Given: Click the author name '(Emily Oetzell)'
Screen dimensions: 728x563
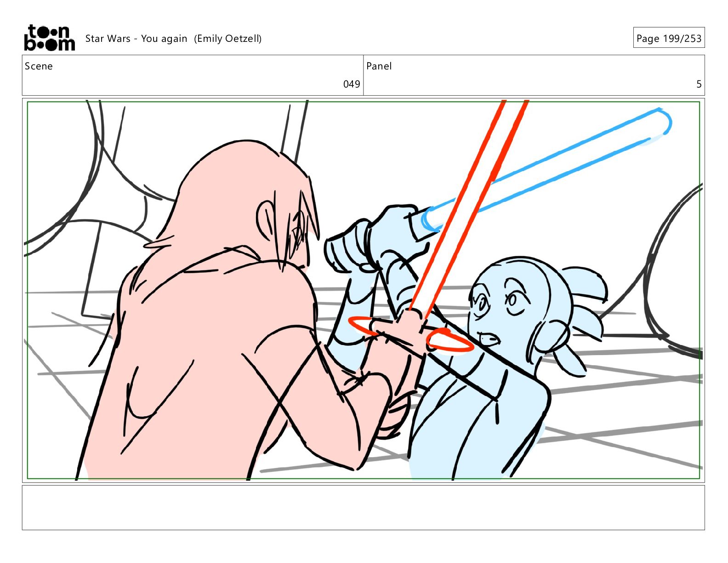Looking at the screenshot, I should pyautogui.click(x=228, y=39).
